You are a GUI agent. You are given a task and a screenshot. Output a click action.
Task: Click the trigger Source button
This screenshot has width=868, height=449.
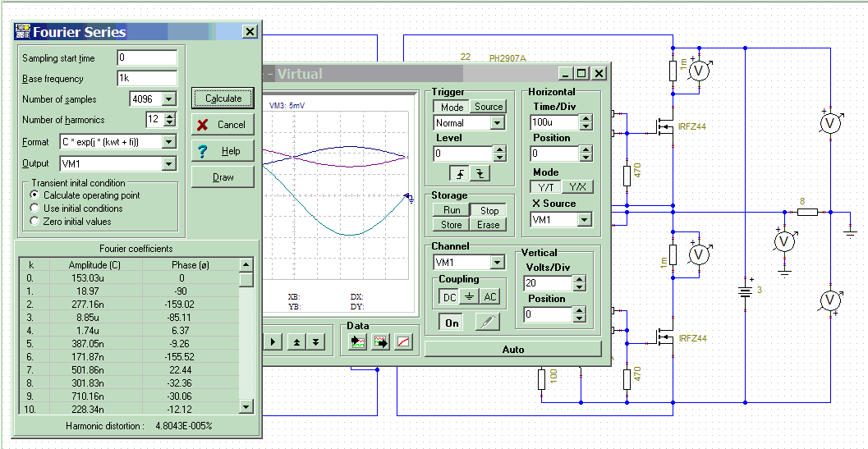tap(489, 106)
